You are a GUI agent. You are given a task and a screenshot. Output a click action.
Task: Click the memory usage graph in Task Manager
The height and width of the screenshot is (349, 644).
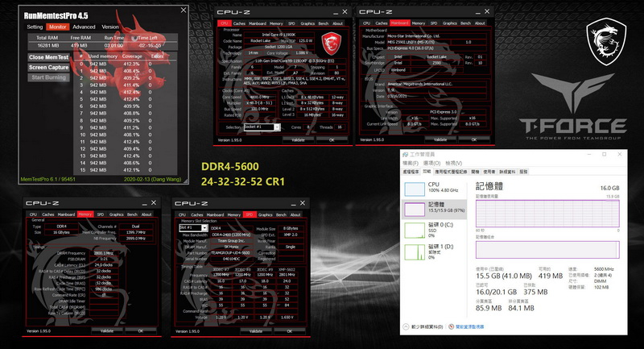coord(547,214)
